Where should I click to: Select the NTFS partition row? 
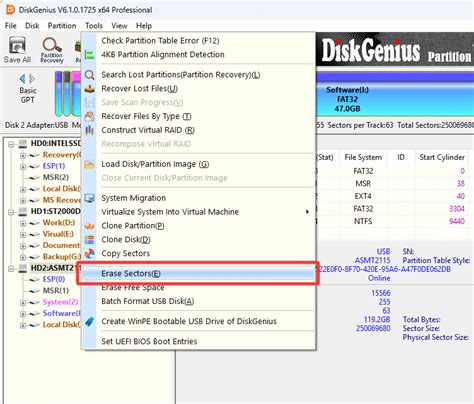pos(395,221)
